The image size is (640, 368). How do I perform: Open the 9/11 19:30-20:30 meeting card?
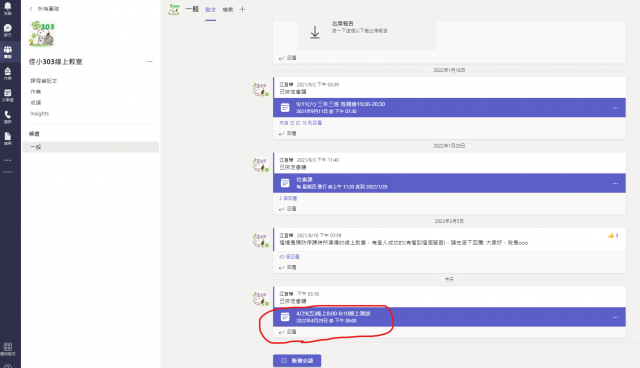[449, 107]
